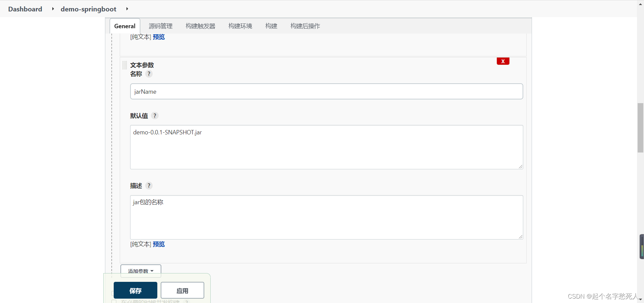Click 预览 link above 文本参数 section

pos(159,37)
